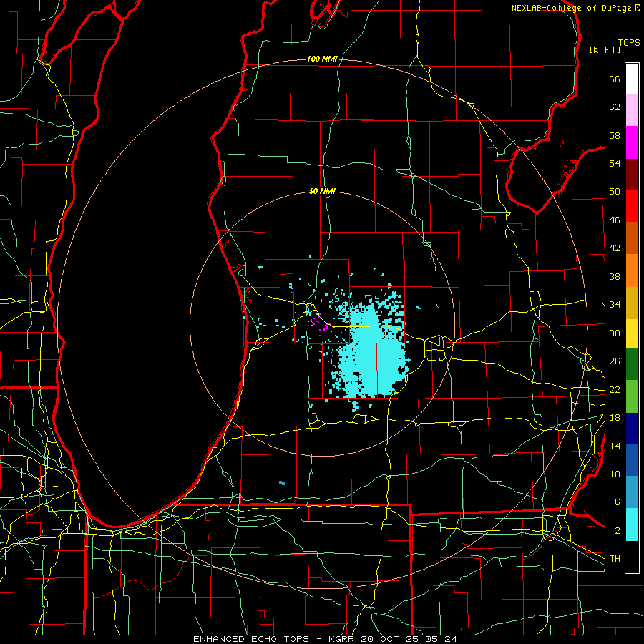Click the black TH legend swatch
Image resolution: width=644 pixels, height=644 pixels.
[x=632, y=557]
